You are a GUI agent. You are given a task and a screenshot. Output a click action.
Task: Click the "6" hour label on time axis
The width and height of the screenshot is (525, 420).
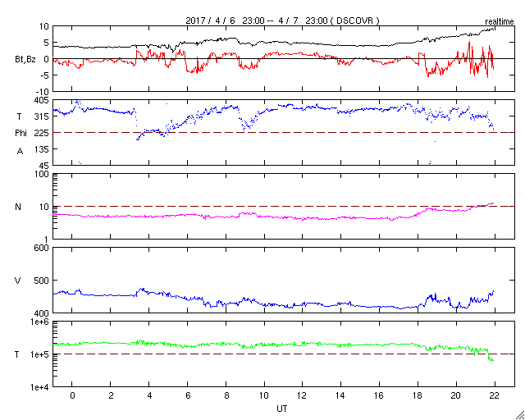click(188, 395)
